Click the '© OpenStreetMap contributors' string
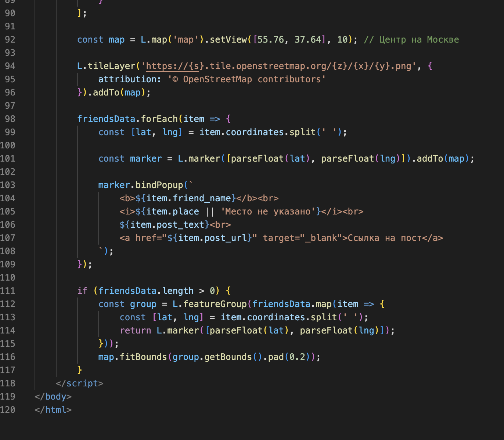Screen dimensions: 504x440 click(247, 79)
